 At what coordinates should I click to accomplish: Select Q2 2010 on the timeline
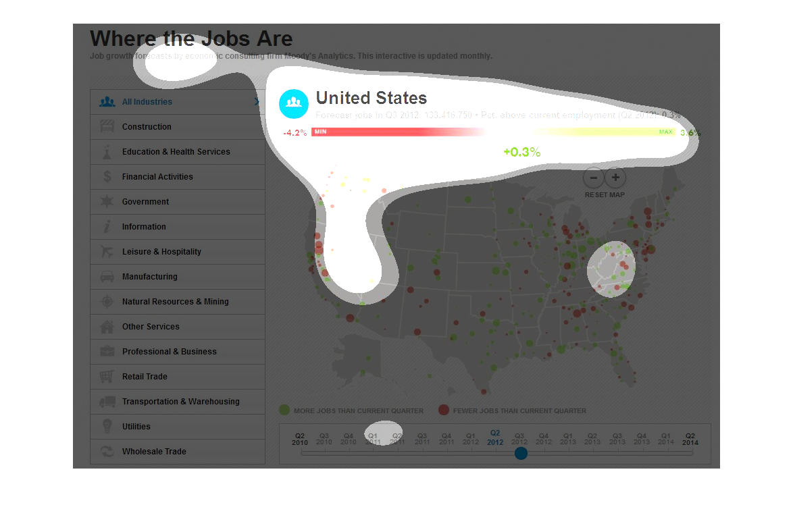300,439
